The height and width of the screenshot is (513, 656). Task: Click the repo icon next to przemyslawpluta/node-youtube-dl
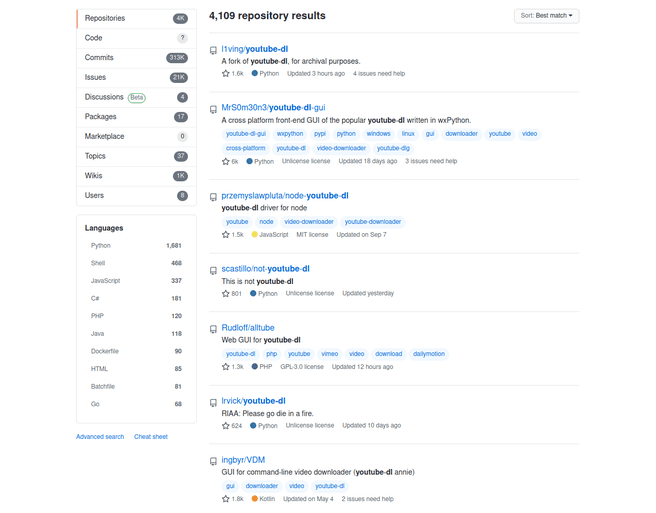coord(213,197)
